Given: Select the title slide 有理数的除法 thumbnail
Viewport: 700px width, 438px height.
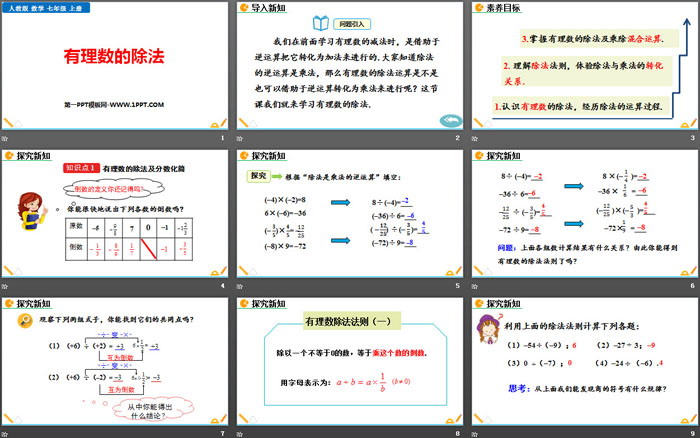Looking at the screenshot, I should (115, 66).
